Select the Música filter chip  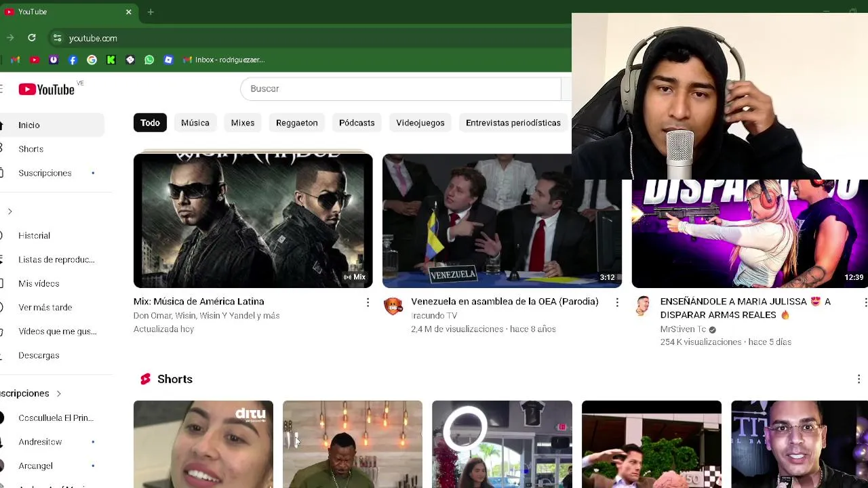coord(195,123)
